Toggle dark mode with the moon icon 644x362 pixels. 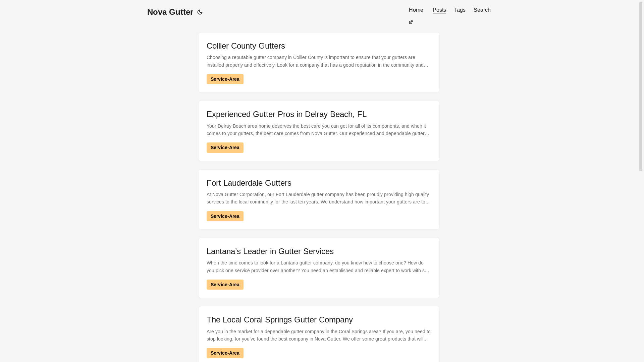click(x=200, y=12)
